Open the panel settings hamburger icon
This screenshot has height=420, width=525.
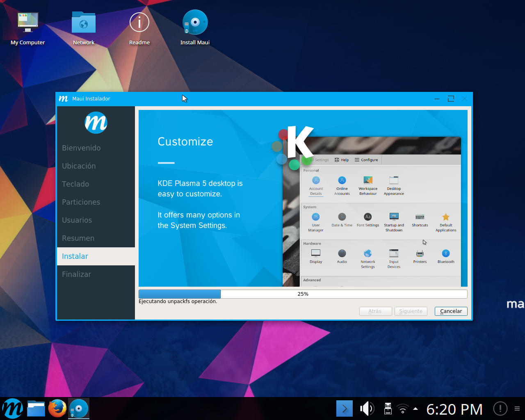tap(517, 409)
